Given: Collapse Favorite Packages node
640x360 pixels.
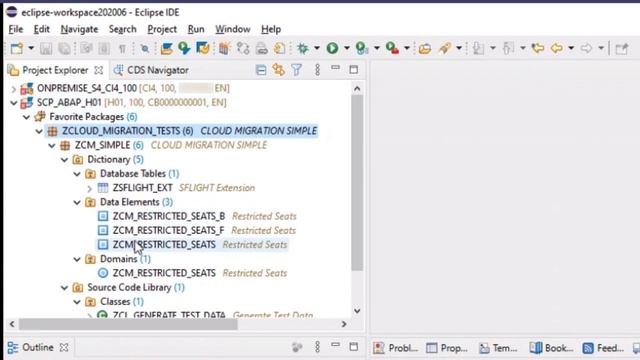Looking at the screenshot, I should (x=27, y=117).
